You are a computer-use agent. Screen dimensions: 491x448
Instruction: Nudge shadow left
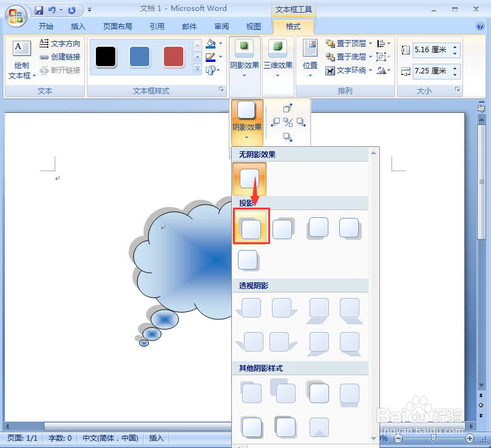tap(276, 122)
